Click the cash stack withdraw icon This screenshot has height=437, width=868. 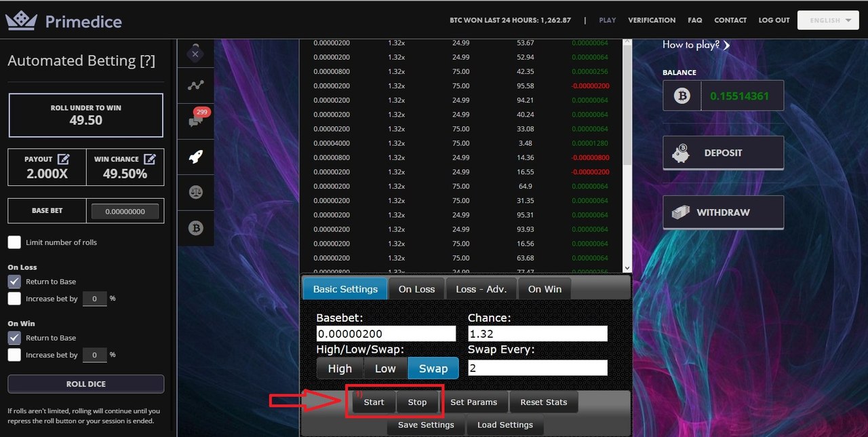tap(682, 212)
